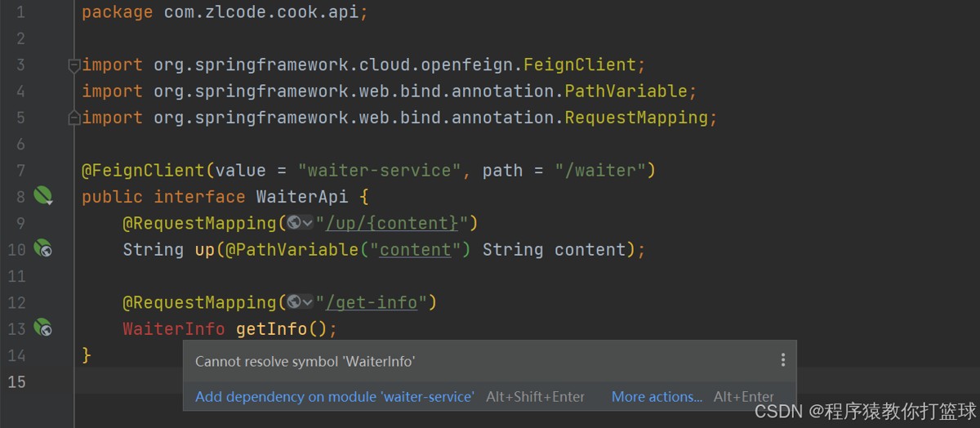The image size is (980, 428).
Task: Click PathVariable in the line 4 import
Action: [626, 91]
